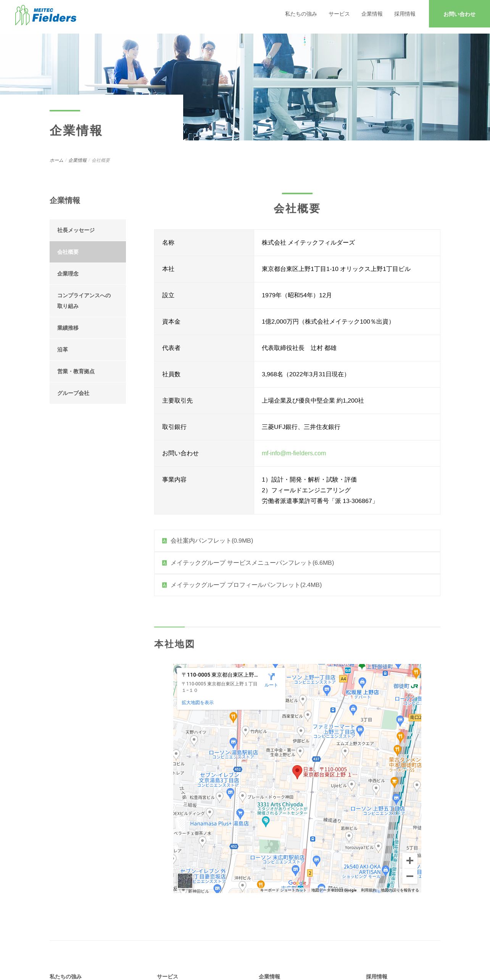This screenshot has width=490, height=980.
Task: Click ファミリーマート 上野三丁目店 marker
Action: [x=360, y=730]
